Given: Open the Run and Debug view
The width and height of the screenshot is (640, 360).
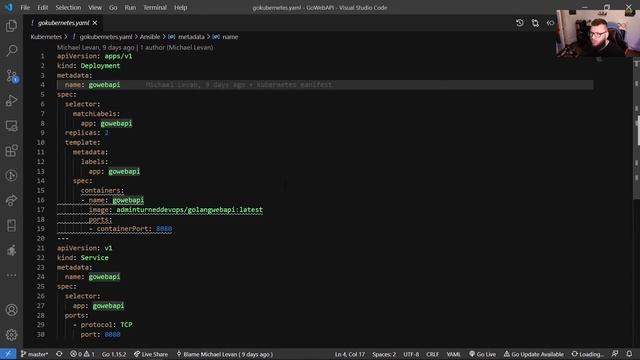Looking at the screenshot, I should click(11, 101).
